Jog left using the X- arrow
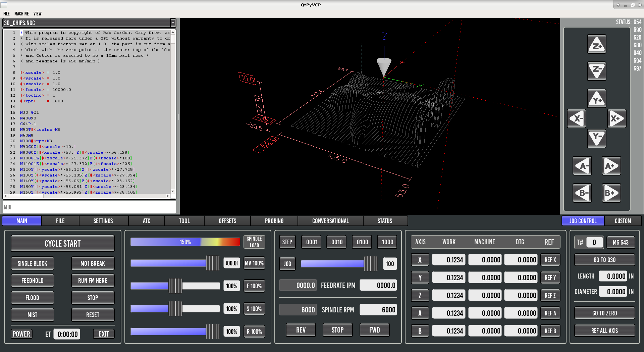This screenshot has width=644, height=352. point(577,118)
